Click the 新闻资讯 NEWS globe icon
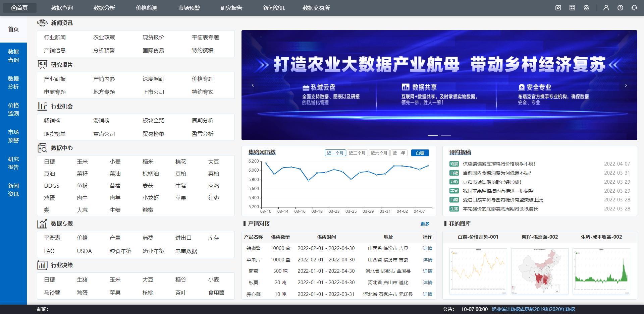644x314 pixels. 42,23
